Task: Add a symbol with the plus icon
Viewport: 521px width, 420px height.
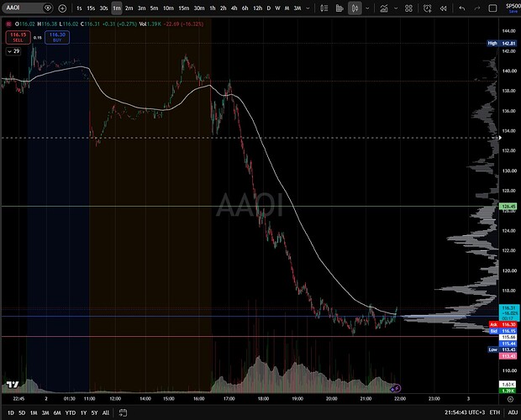Action: coord(62,8)
